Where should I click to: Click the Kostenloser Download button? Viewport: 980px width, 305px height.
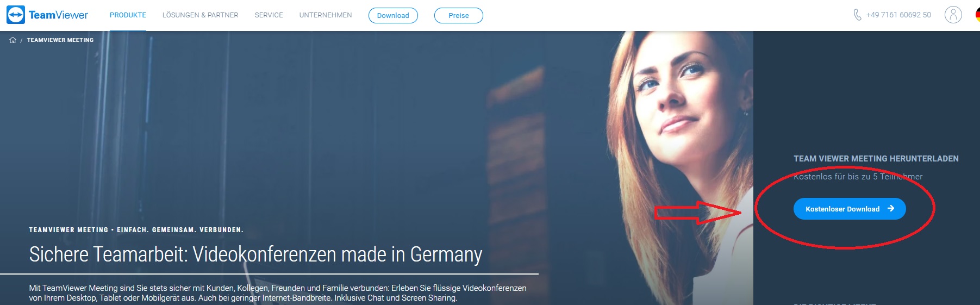(x=850, y=209)
